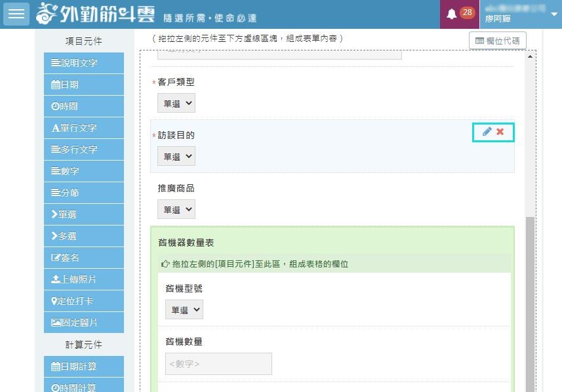Open the 訪談目的 dropdown
This screenshot has width=562, height=392.
point(176,157)
